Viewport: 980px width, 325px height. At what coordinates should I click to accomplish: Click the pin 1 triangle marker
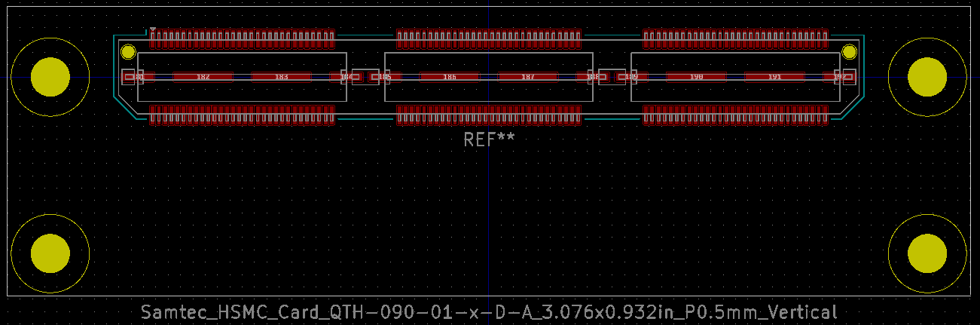click(x=153, y=30)
